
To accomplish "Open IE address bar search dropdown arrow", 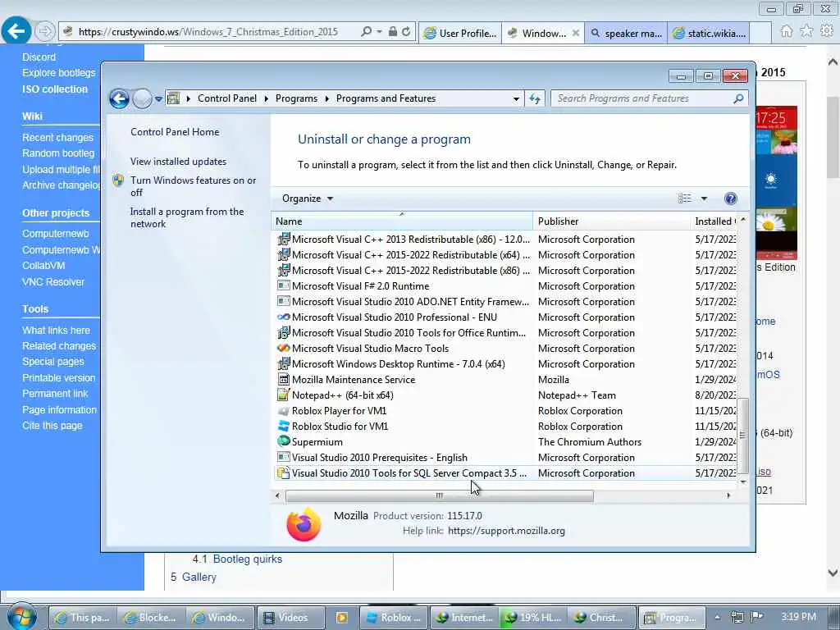I will coord(379,32).
